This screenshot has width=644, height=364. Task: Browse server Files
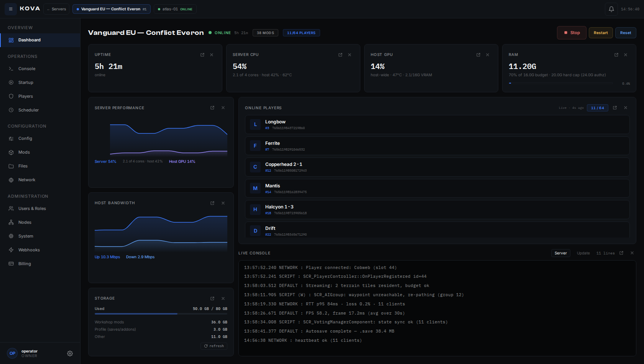[40, 166]
